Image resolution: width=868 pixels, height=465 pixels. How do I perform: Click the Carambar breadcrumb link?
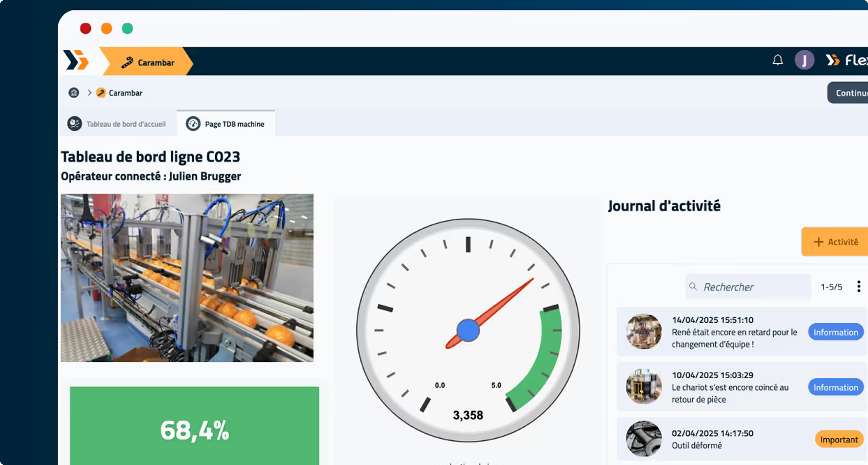click(125, 93)
